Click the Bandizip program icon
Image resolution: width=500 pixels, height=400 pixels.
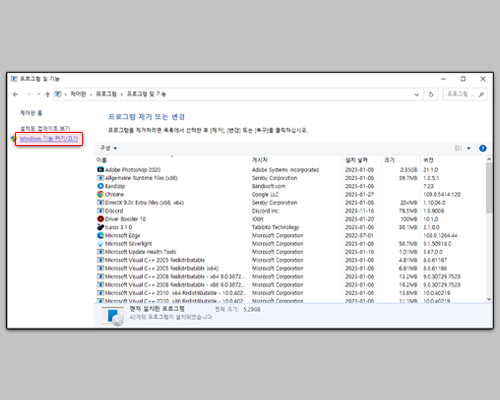pos(100,186)
